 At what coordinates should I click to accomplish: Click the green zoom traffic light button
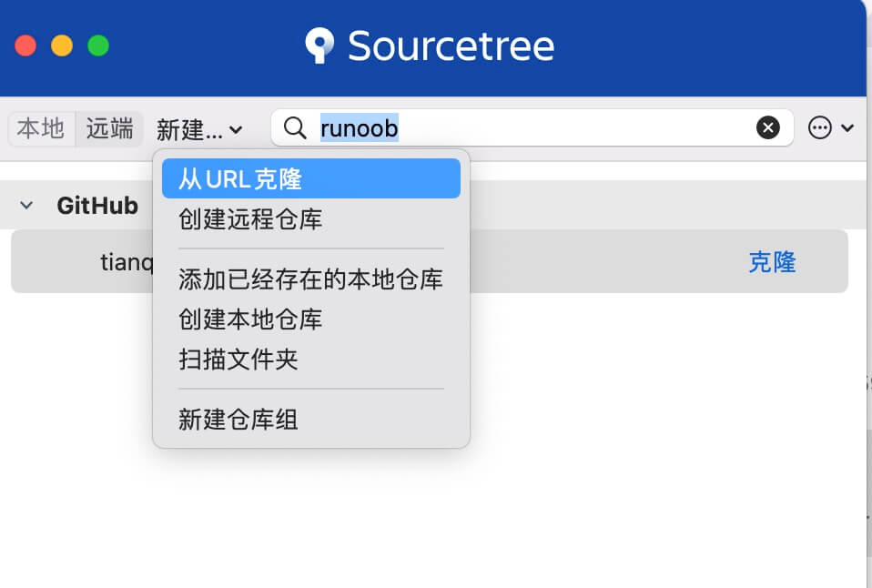point(98,43)
